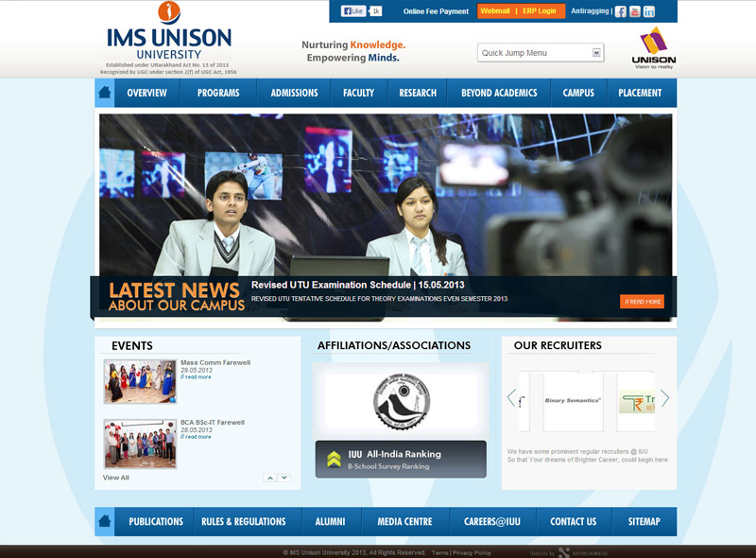Open the ERP Login link
The height and width of the screenshot is (558, 756).
click(x=540, y=10)
